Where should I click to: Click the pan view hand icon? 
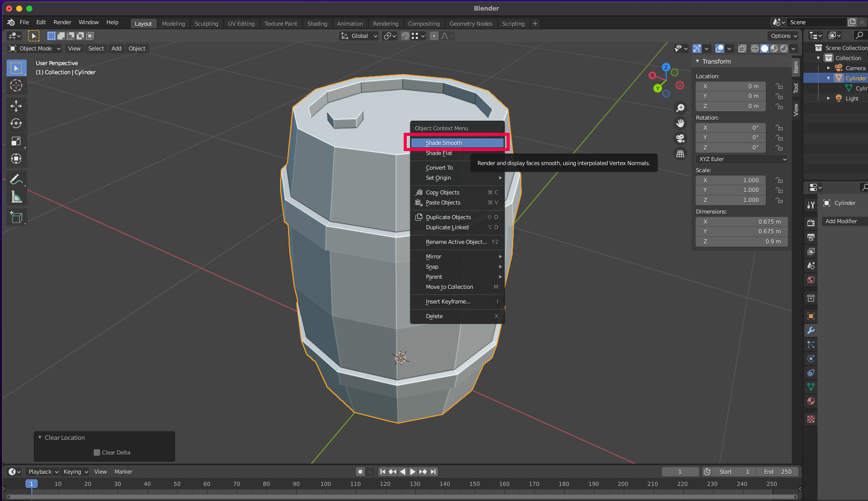click(680, 123)
